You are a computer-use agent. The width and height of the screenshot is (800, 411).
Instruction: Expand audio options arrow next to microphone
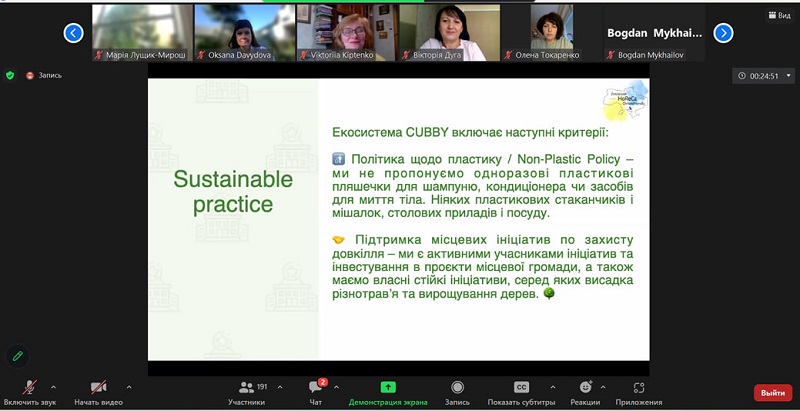(54, 387)
